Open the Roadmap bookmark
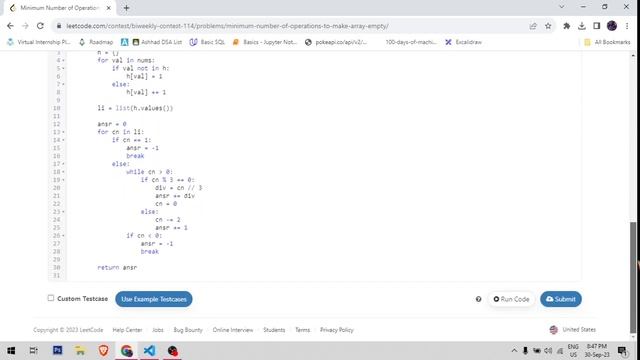 (96, 42)
